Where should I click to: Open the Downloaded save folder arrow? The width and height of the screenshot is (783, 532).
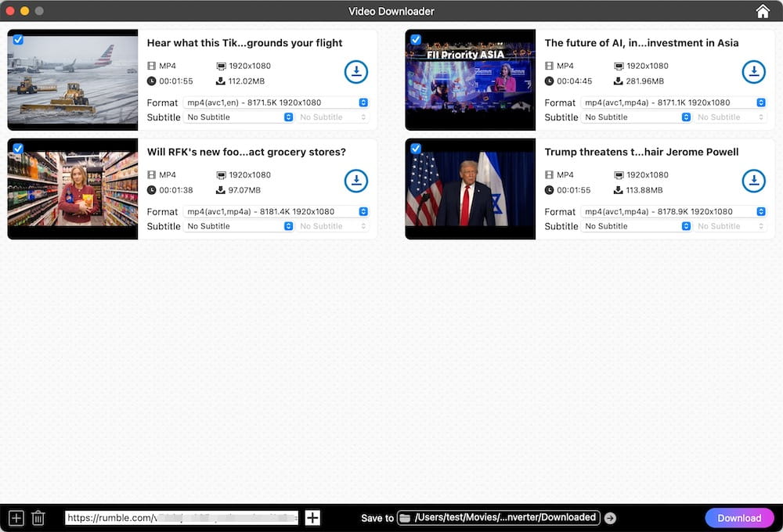(x=610, y=517)
